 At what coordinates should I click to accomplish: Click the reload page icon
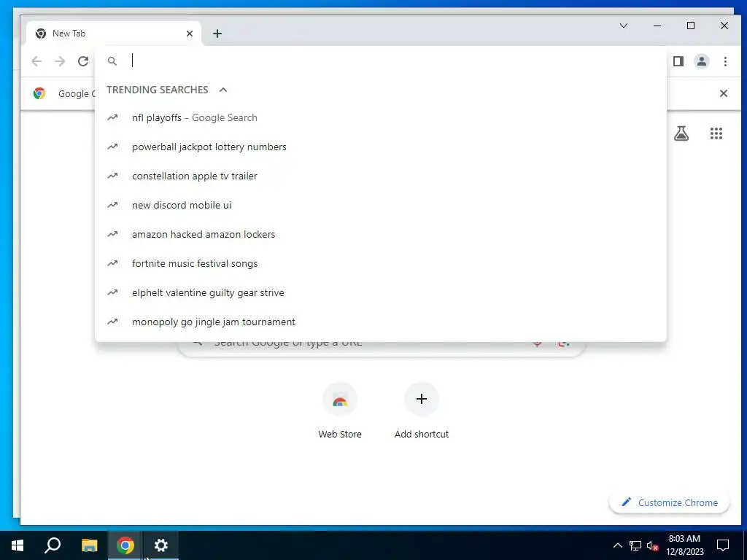[83, 61]
